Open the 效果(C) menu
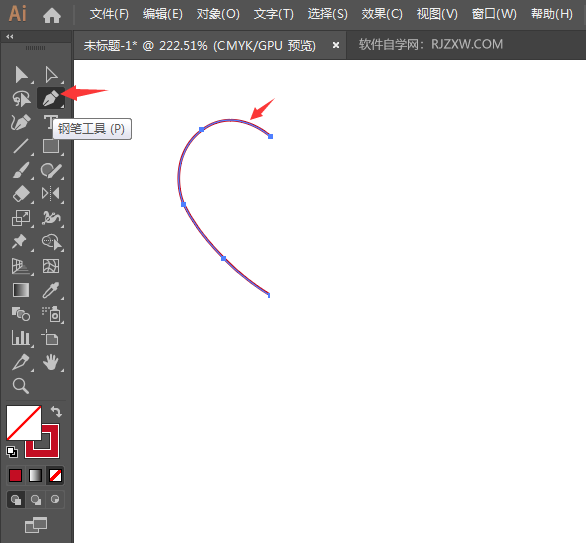586x543 pixels. coord(382,14)
